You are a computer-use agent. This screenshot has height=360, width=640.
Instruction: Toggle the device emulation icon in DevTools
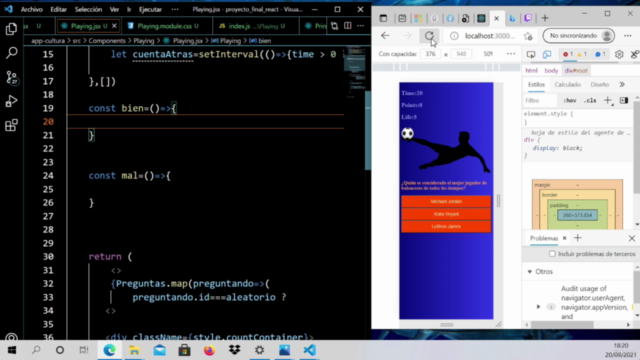tap(547, 54)
